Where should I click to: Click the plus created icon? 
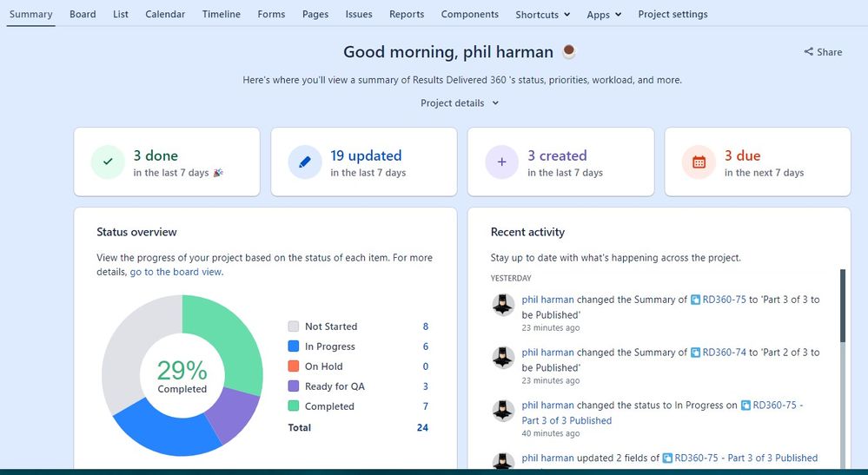(x=502, y=162)
